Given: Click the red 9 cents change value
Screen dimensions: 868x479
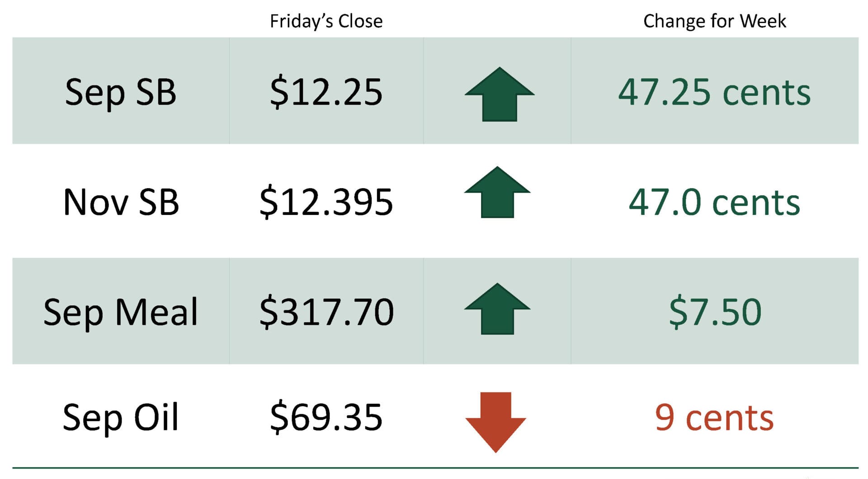Looking at the screenshot, I should (x=715, y=417).
